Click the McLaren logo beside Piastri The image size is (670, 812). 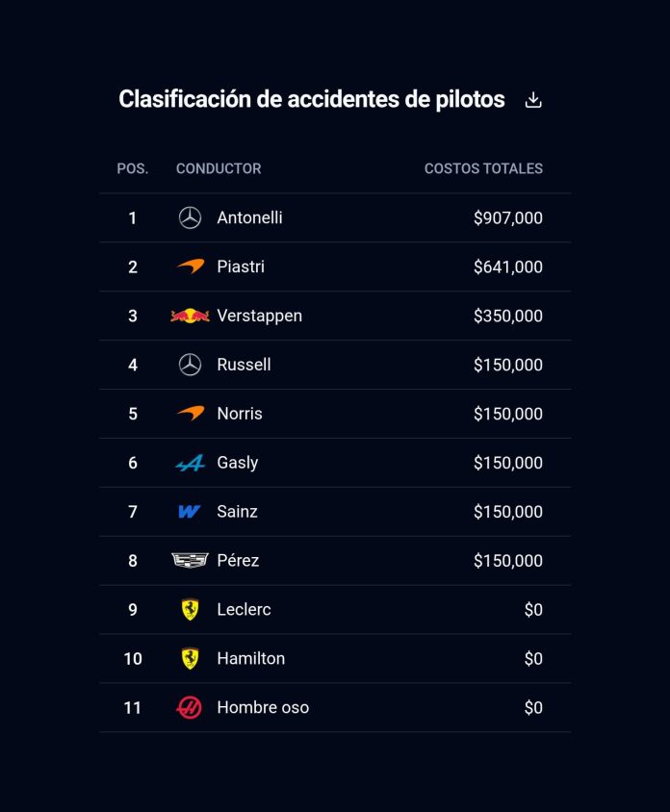[x=190, y=266]
